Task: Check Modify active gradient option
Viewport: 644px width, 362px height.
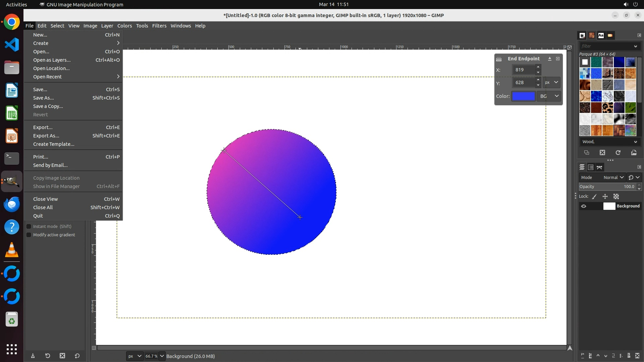Action: pyautogui.click(x=29, y=235)
